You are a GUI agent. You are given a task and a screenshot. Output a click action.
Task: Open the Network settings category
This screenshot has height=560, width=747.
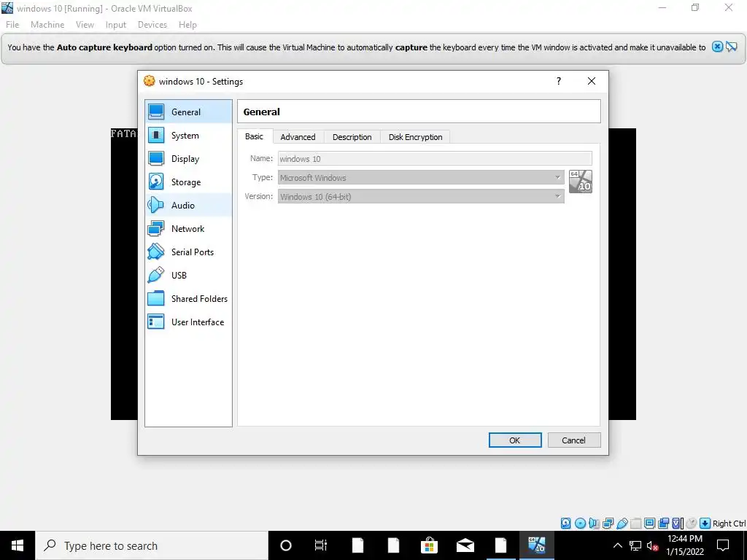click(x=188, y=228)
